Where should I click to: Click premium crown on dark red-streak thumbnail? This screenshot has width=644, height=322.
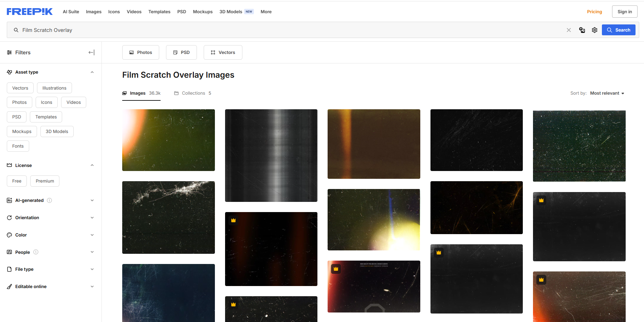pyautogui.click(x=234, y=221)
